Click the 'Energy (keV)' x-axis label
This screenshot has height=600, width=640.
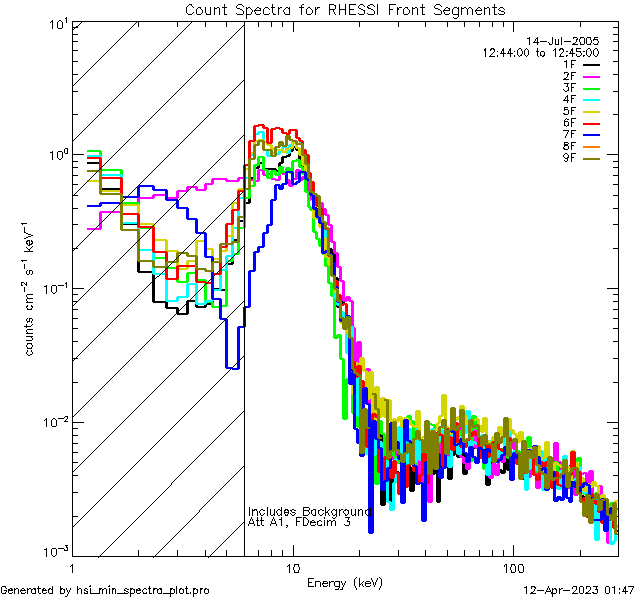(345, 582)
